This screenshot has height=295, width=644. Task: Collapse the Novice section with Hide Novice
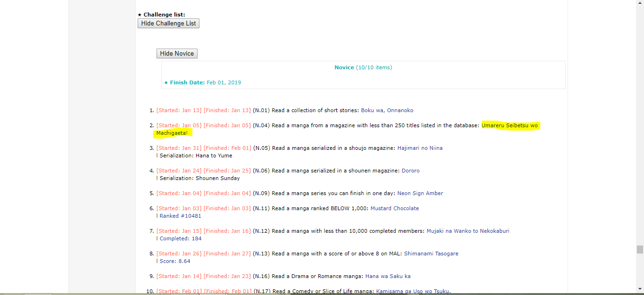click(177, 54)
